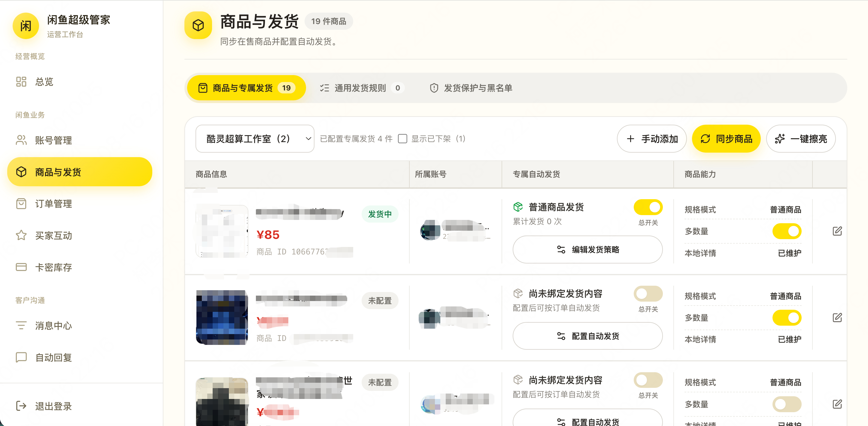The image size is (868, 426).
Task: Select 商品与发货 sidebar item
Action: 80,172
